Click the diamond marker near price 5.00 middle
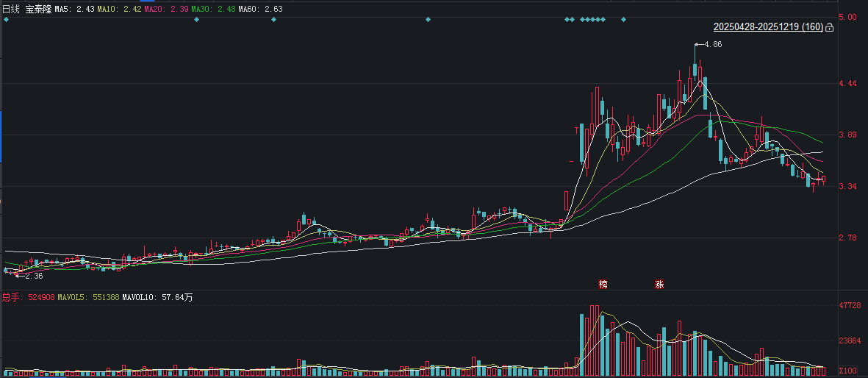Image resolution: width=868 pixels, height=378 pixels. tap(427, 20)
